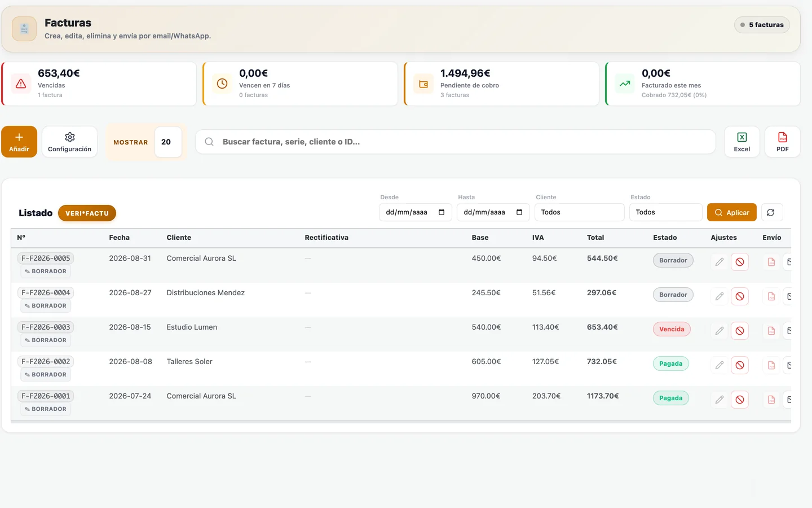Click the BORRADOR tag under F-F2026-0002
This screenshot has height=508, width=812.
click(46, 375)
